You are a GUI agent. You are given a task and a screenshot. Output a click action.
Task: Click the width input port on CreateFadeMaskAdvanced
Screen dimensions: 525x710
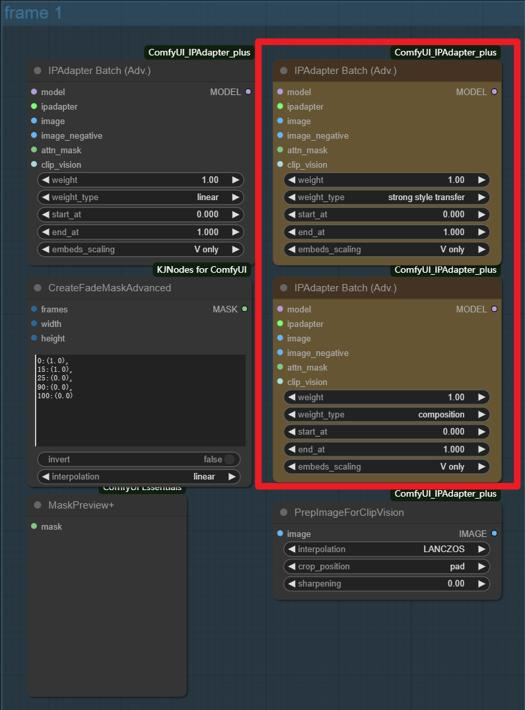tap(34, 323)
